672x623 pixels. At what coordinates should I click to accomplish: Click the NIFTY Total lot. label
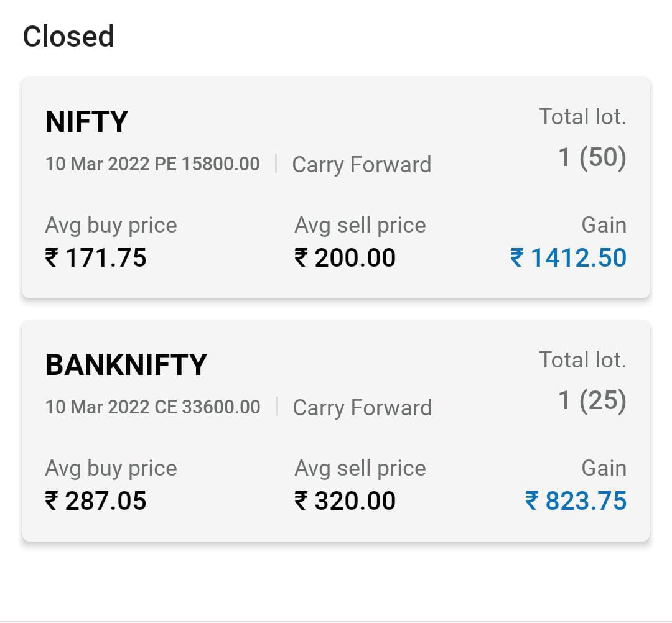582,117
